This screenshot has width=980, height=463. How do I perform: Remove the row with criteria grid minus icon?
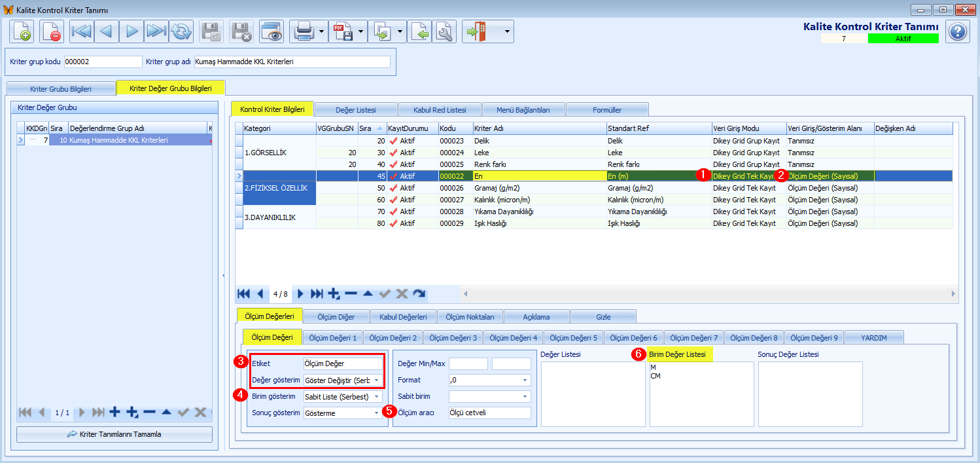tap(351, 293)
